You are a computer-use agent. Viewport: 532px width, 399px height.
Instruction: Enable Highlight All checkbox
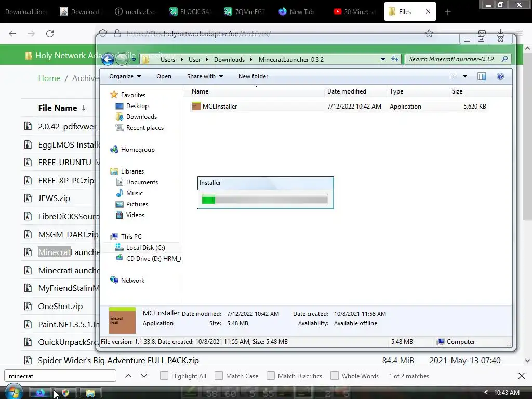[x=164, y=376]
